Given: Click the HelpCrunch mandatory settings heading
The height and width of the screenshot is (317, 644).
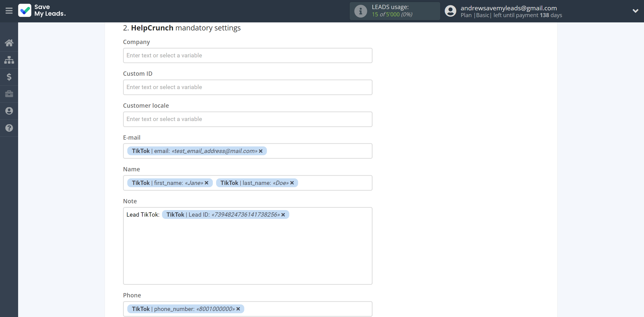Looking at the screenshot, I should click(182, 28).
